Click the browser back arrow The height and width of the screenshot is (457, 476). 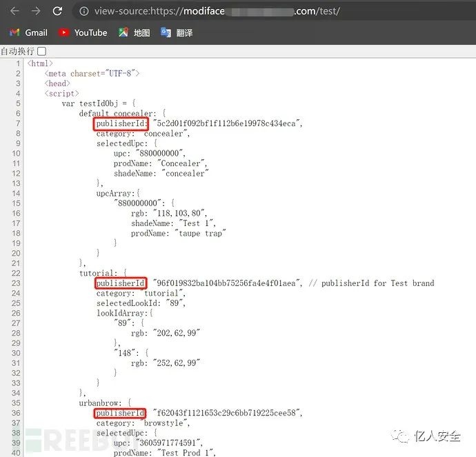pyautogui.click(x=14, y=11)
